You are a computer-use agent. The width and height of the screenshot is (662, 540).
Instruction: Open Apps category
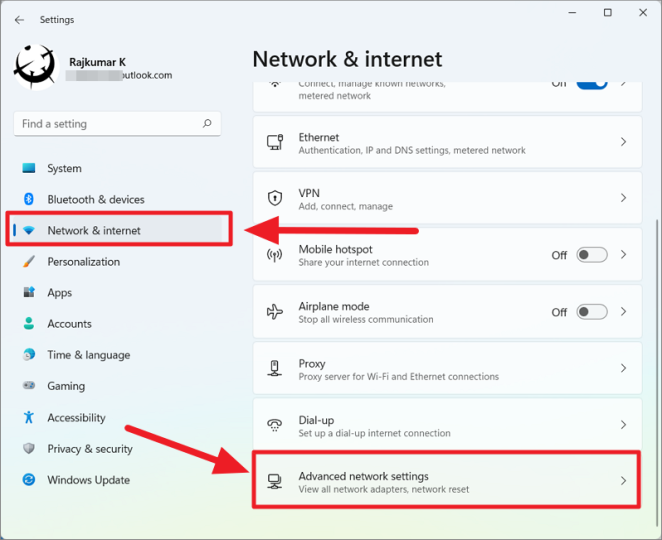116,293
